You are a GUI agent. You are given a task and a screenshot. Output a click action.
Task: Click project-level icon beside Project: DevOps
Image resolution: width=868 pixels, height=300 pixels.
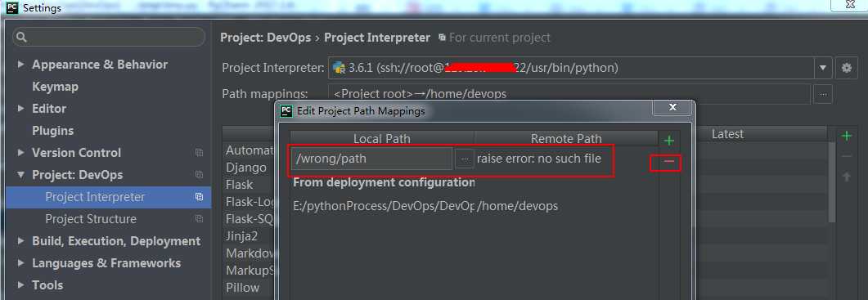click(200, 175)
